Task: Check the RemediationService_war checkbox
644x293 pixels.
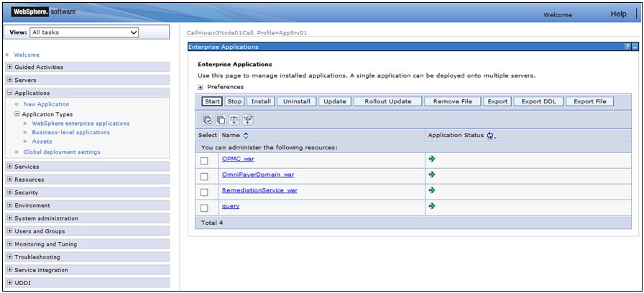Action: pos(204,192)
